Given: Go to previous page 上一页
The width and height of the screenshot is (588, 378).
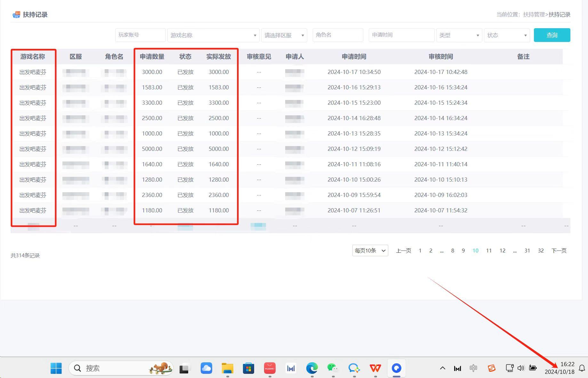Looking at the screenshot, I should click(x=403, y=251).
